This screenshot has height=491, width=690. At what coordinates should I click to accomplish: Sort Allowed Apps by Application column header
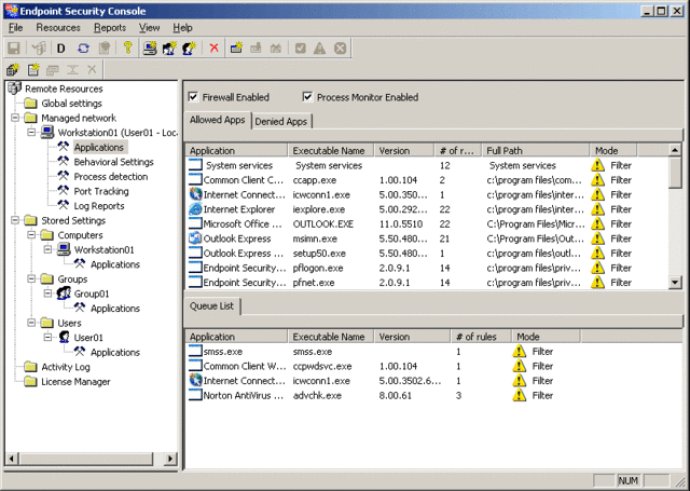[236, 150]
